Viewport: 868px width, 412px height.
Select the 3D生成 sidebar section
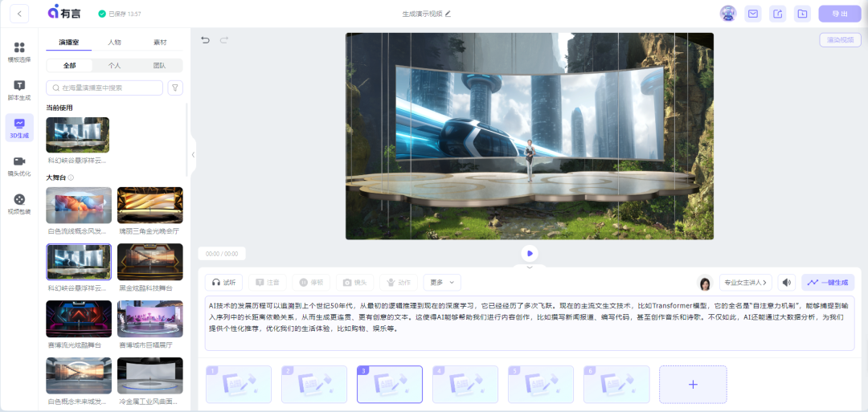[x=19, y=128]
